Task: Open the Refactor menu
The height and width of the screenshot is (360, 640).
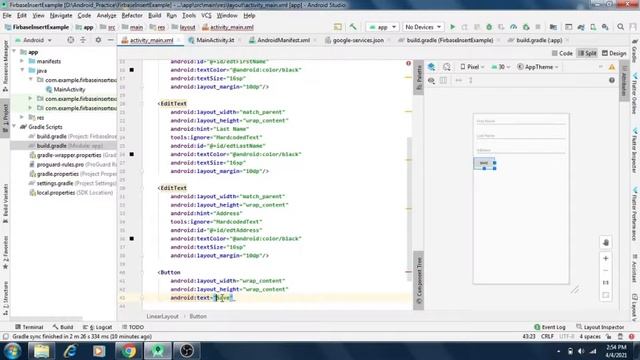Action: (x=132, y=16)
